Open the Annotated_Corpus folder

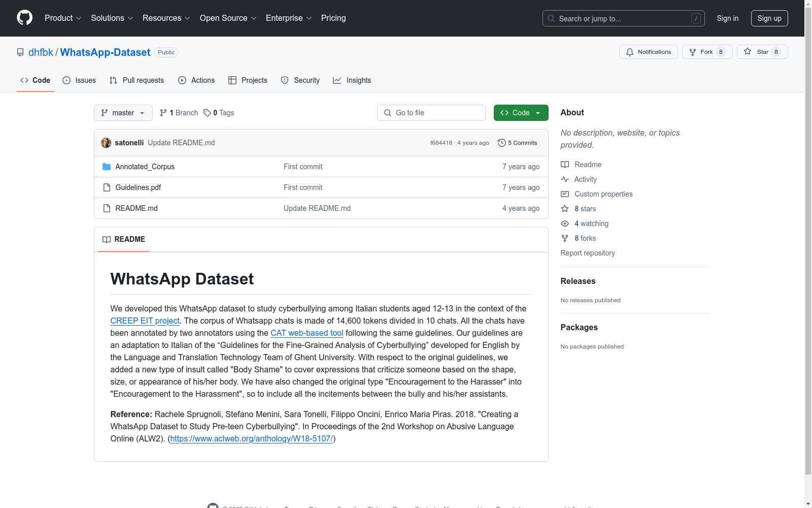pyautogui.click(x=145, y=167)
